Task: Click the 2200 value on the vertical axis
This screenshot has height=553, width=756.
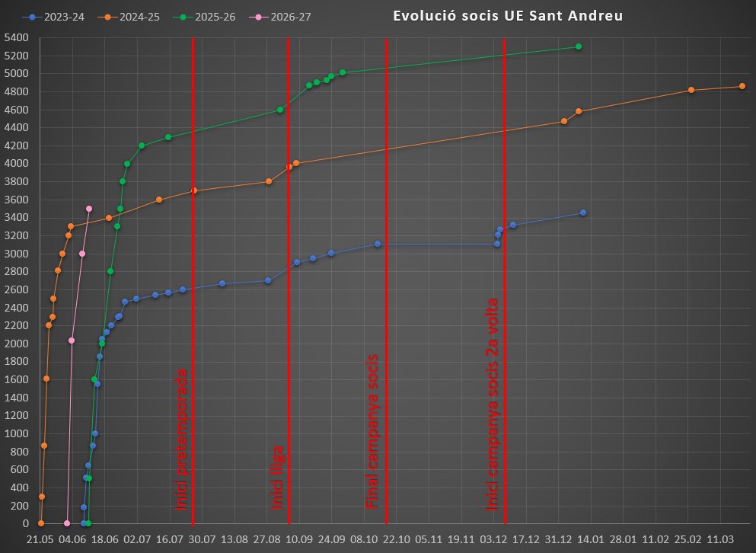Action: [17, 326]
